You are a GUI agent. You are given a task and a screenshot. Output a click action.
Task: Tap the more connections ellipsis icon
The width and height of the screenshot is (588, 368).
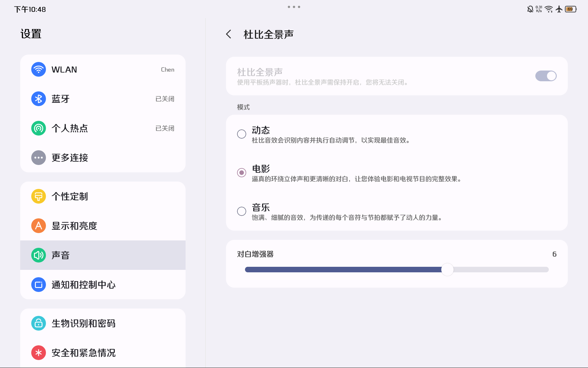pos(39,158)
